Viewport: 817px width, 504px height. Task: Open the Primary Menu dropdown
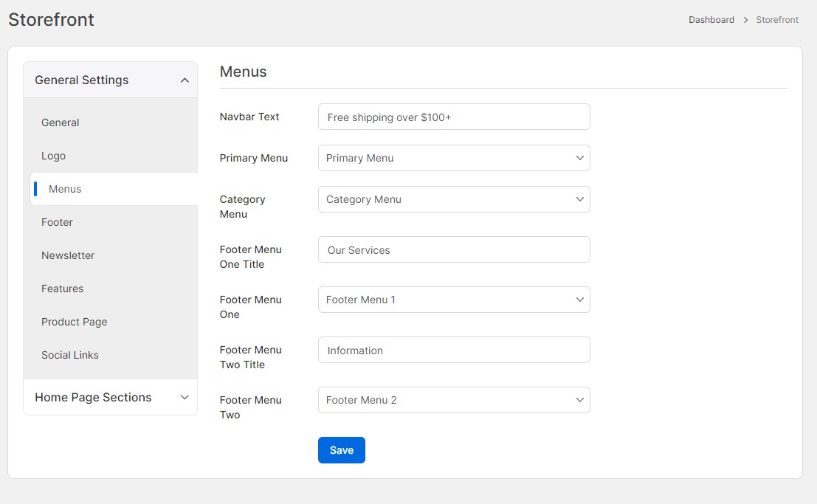(454, 158)
